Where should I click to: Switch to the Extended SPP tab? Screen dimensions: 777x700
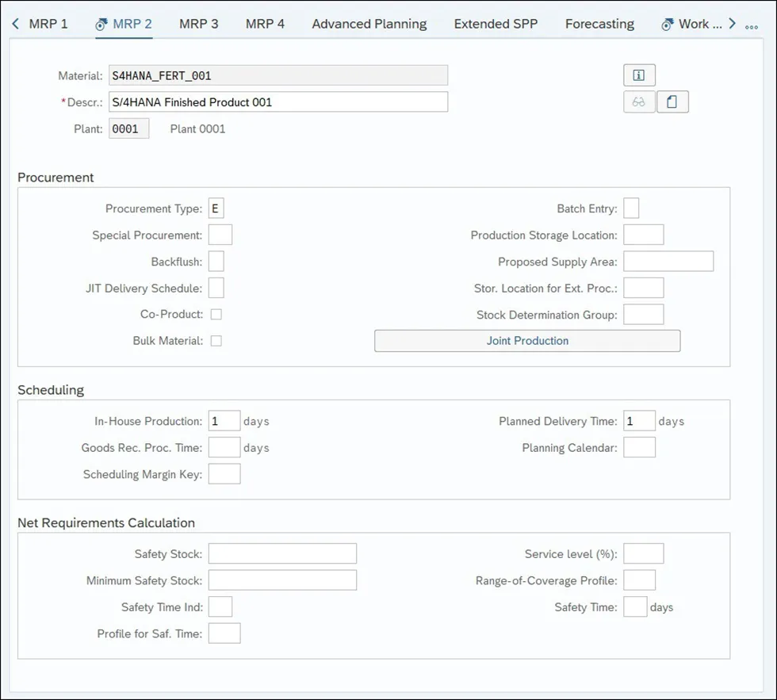(496, 24)
